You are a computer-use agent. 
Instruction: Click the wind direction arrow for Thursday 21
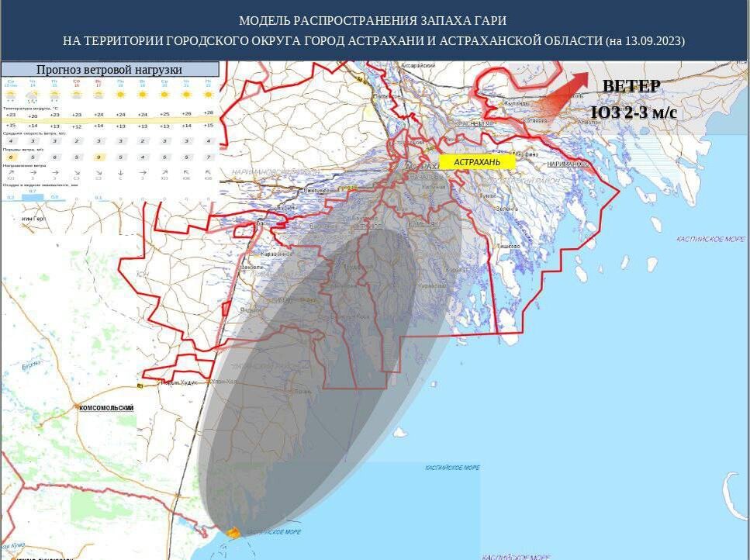pos(187,172)
